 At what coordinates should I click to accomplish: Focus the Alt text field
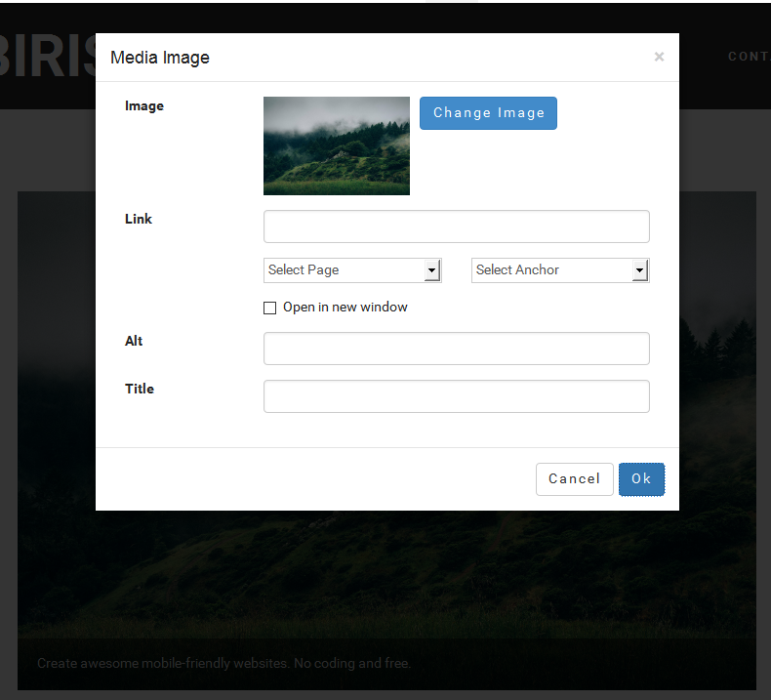click(x=457, y=349)
